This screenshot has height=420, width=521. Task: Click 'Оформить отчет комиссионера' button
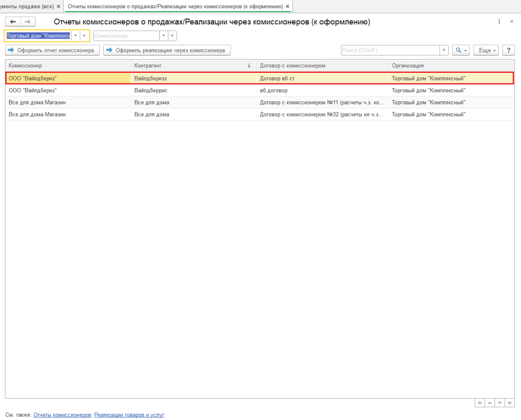pos(52,50)
